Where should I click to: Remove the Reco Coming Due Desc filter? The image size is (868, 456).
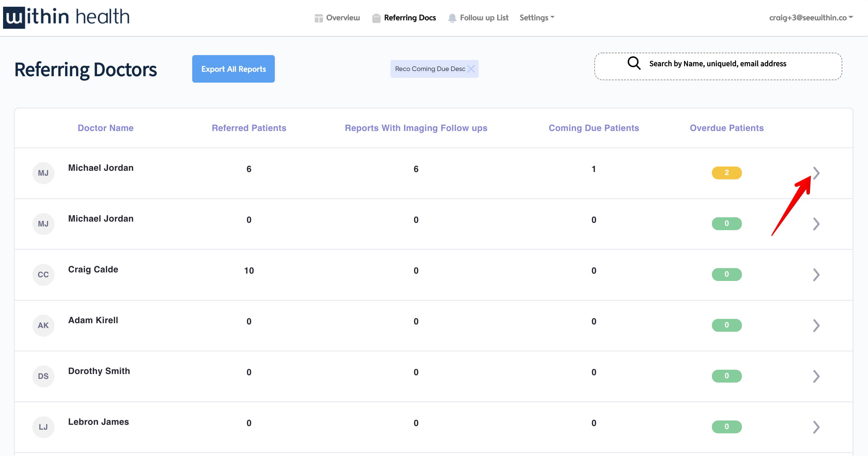click(471, 69)
